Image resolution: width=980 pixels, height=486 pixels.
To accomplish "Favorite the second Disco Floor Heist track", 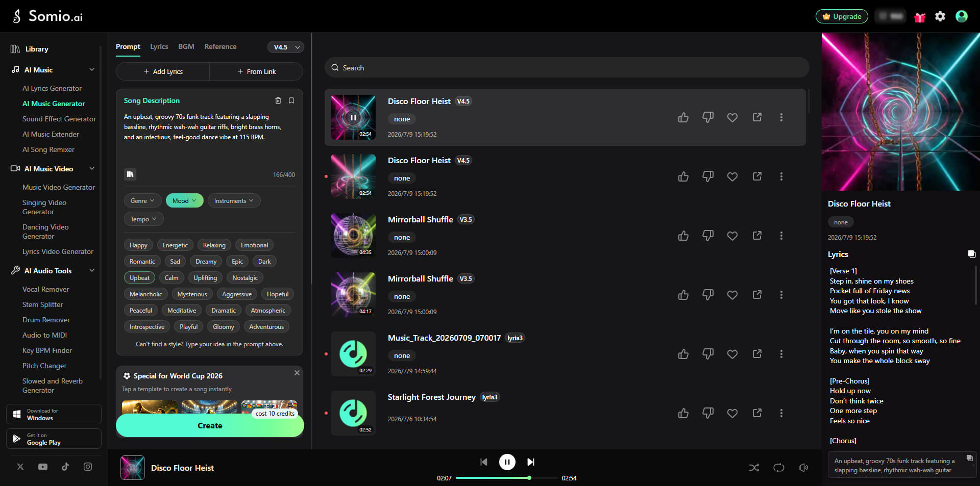I will (732, 176).
